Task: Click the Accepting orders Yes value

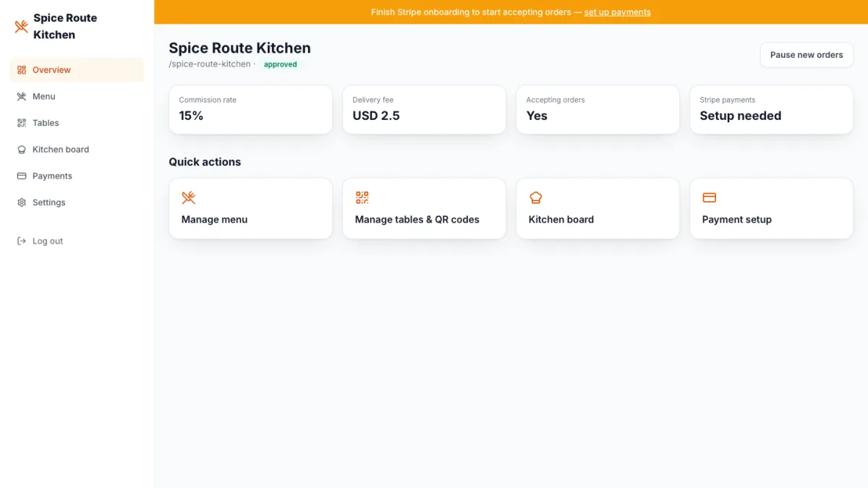Action: (537, 116)
